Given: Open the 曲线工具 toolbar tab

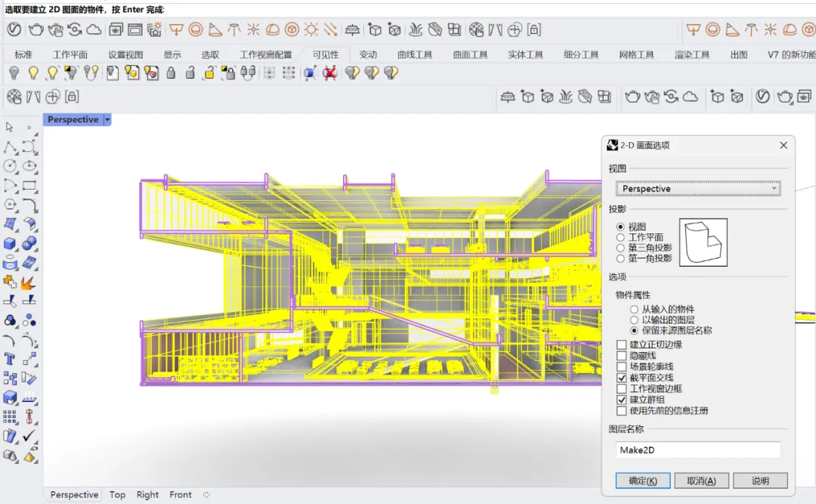Looking at the screenshot, I should click(415, 54).
